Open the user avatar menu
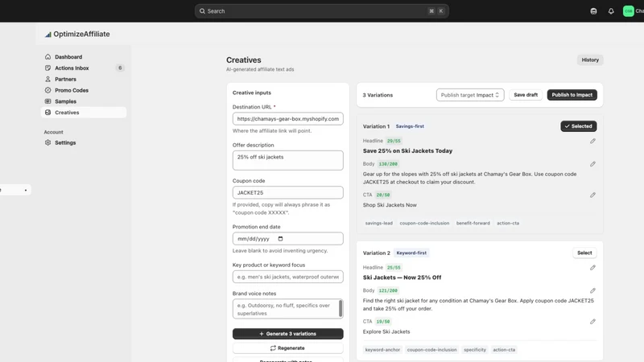 coord(629,11)
